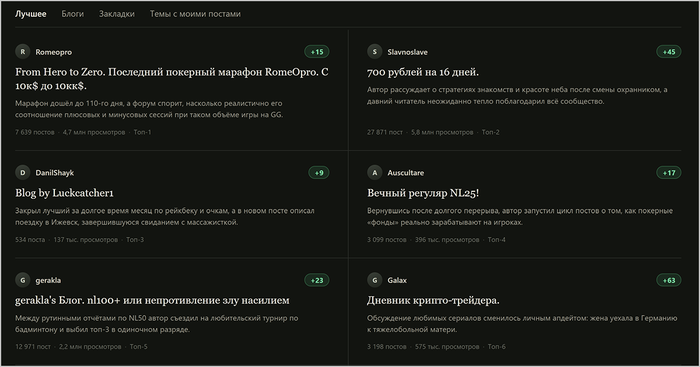Open the Темы с моими постами tab
700x367 pixels.
[x=195, y=14]
